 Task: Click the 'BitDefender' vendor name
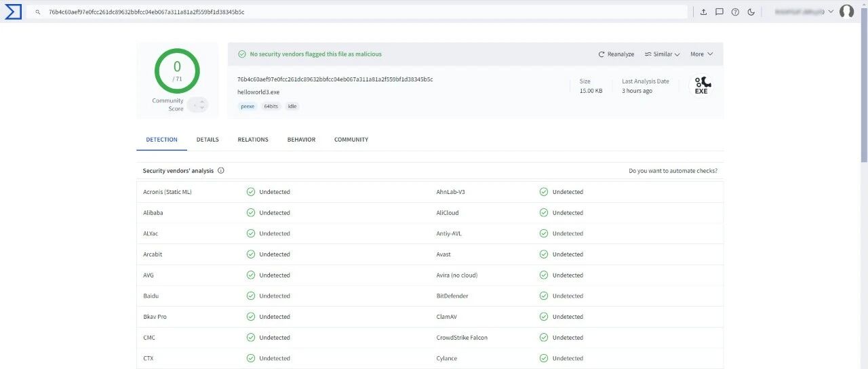[452, 296]
